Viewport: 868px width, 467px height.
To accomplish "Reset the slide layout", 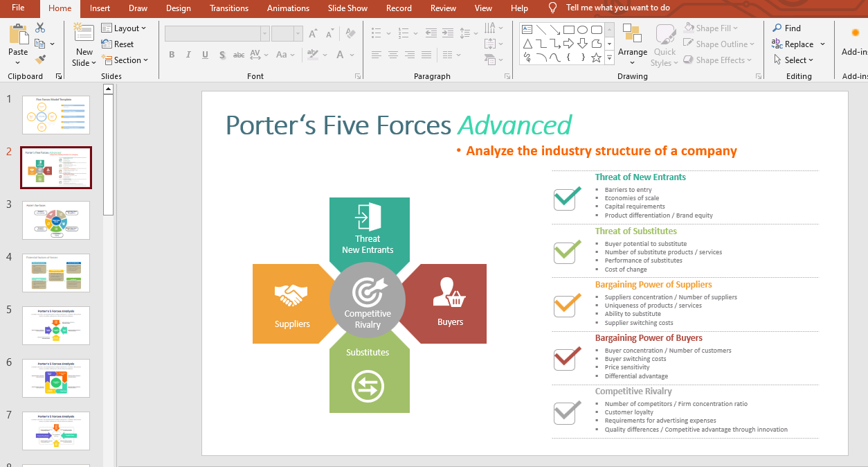I will pos(118,44).
